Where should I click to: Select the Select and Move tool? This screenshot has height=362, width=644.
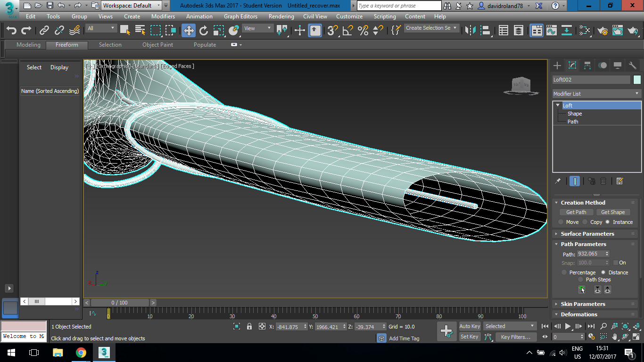pos(189,31)
